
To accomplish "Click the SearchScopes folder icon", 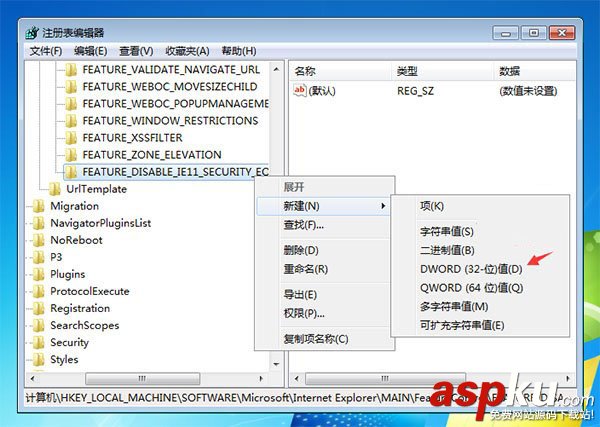I will tap(39, 325).
